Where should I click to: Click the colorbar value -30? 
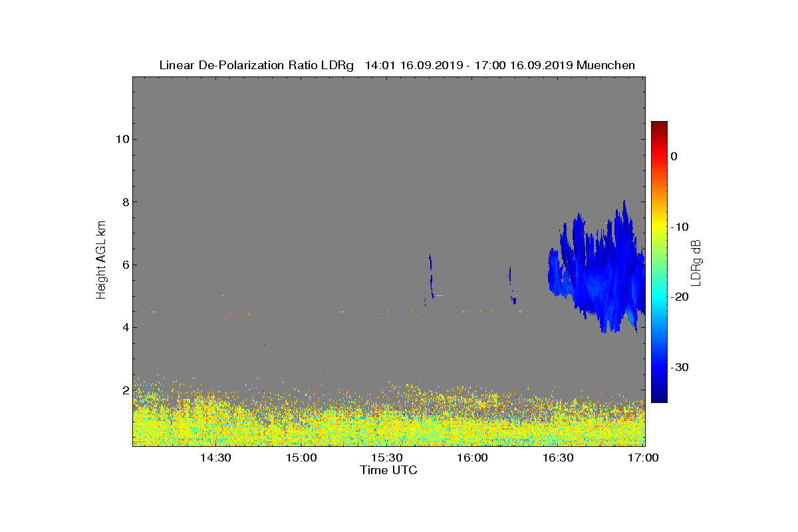(680, 367)
